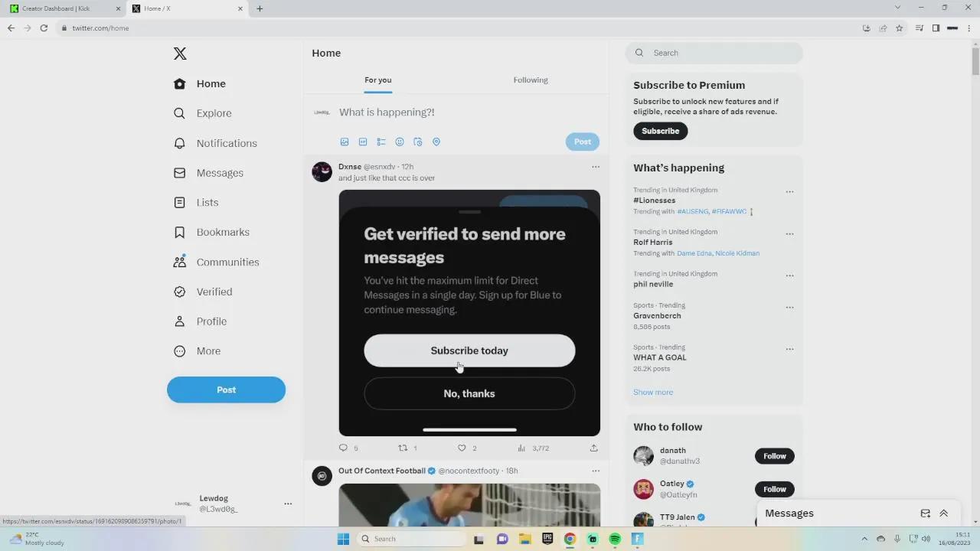Click Show more under What's happening
Screen dimensions: 980x551
click(653, 392)
